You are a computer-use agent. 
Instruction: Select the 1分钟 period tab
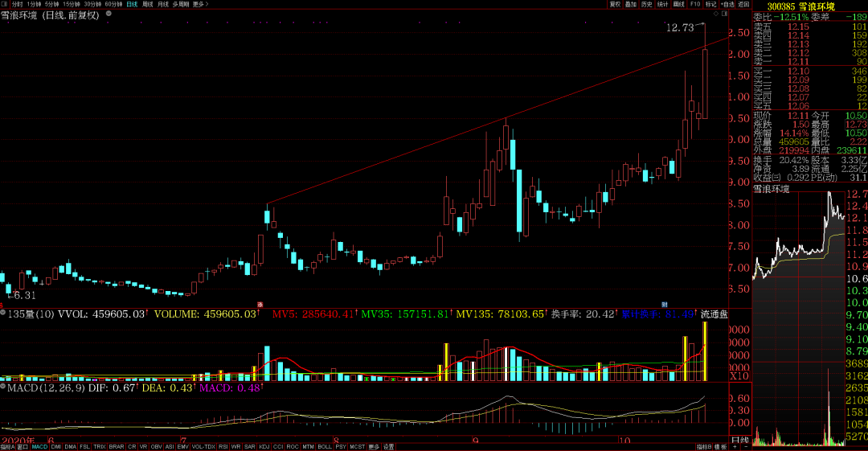(35, 4)
